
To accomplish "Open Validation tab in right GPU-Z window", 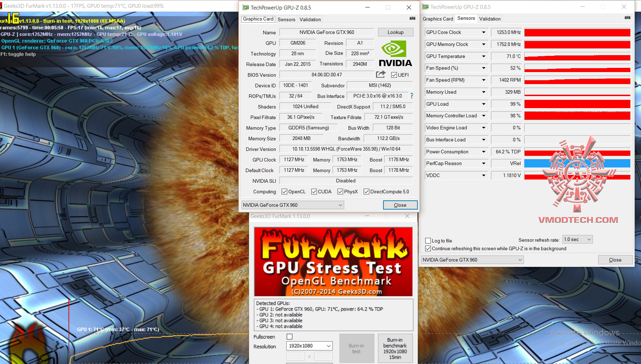I will coord(490,19).
